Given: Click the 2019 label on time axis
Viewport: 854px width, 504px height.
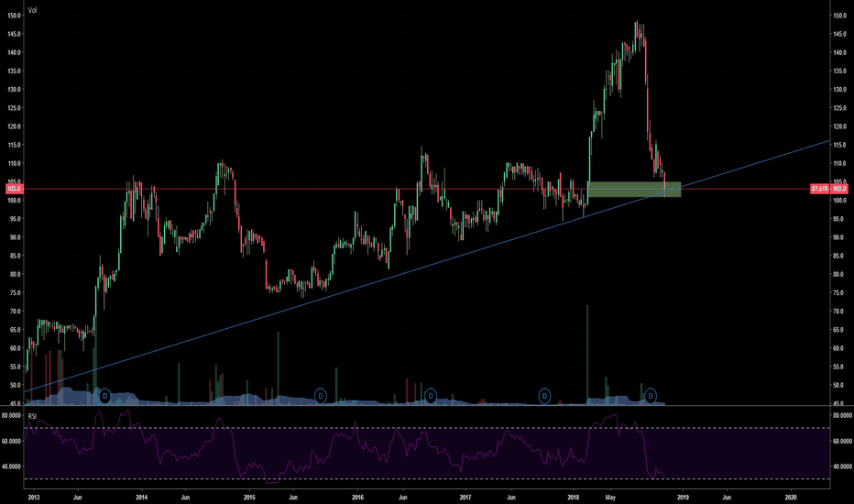Looking at the screenshot, I should [x=683, y=498].
